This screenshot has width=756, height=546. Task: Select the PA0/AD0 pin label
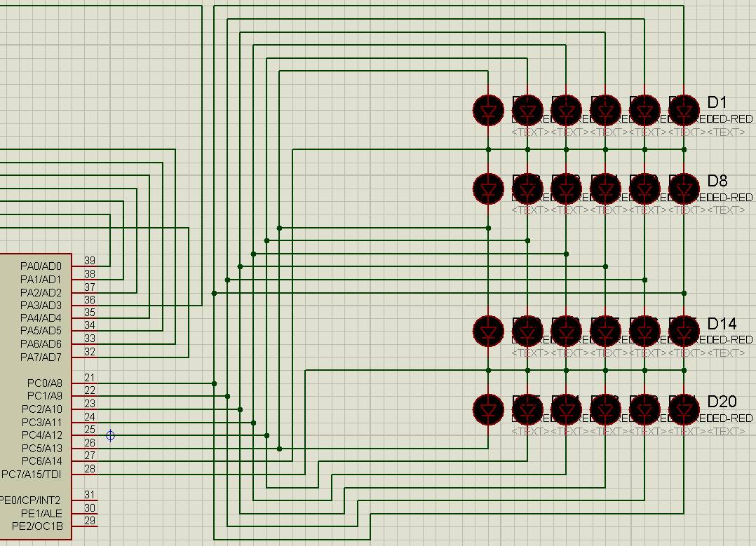[41, 266]
